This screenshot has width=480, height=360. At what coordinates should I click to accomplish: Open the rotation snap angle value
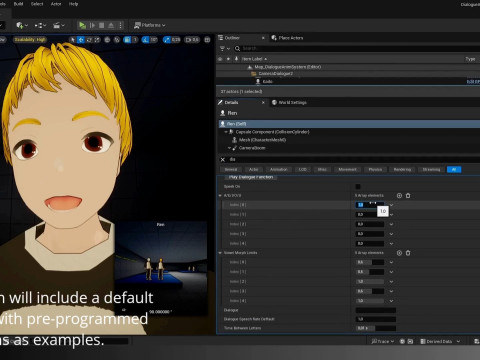pyautogui.click(x=154, y=40)
